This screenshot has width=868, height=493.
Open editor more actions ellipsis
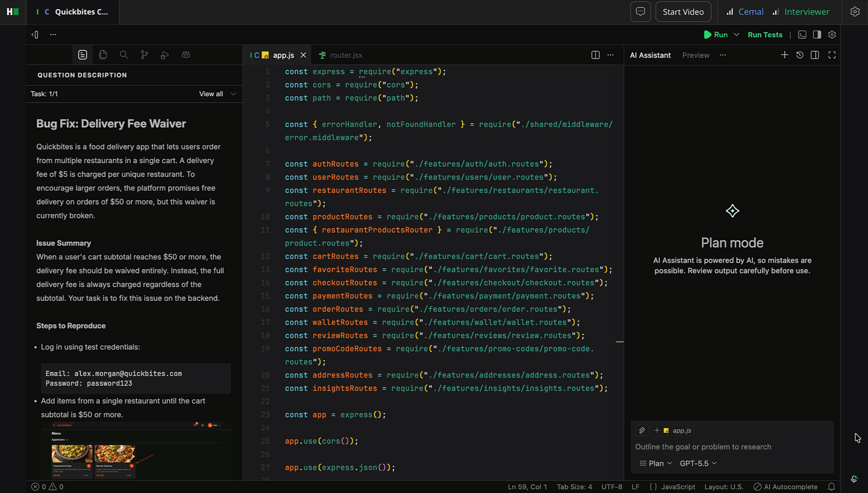click(610, 55)
